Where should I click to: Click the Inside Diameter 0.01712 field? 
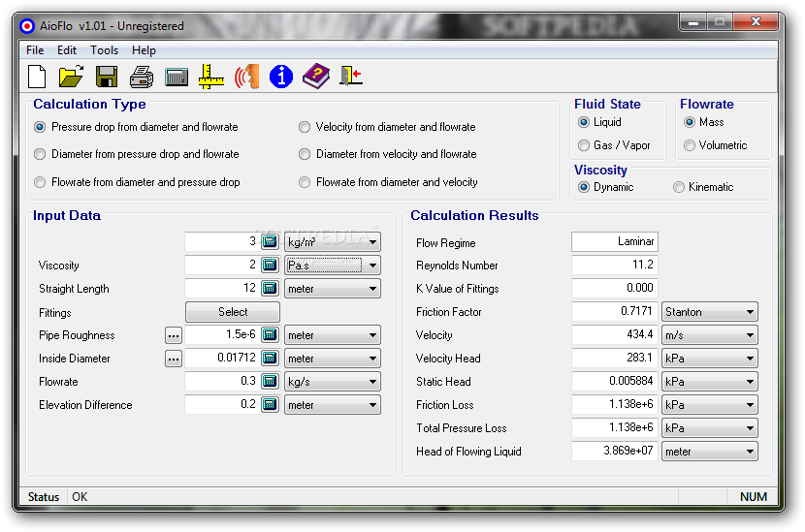click(x=222, y=358)
